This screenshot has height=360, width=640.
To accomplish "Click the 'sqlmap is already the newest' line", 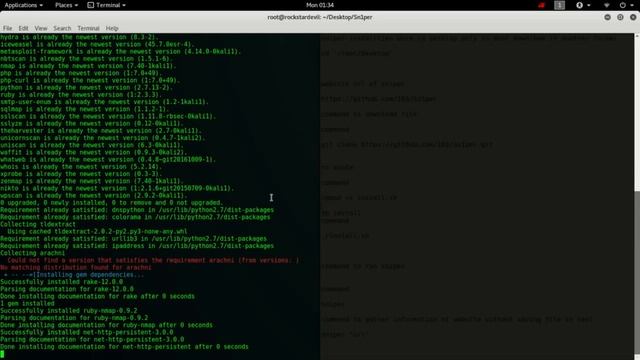I will tap(84, 109).
